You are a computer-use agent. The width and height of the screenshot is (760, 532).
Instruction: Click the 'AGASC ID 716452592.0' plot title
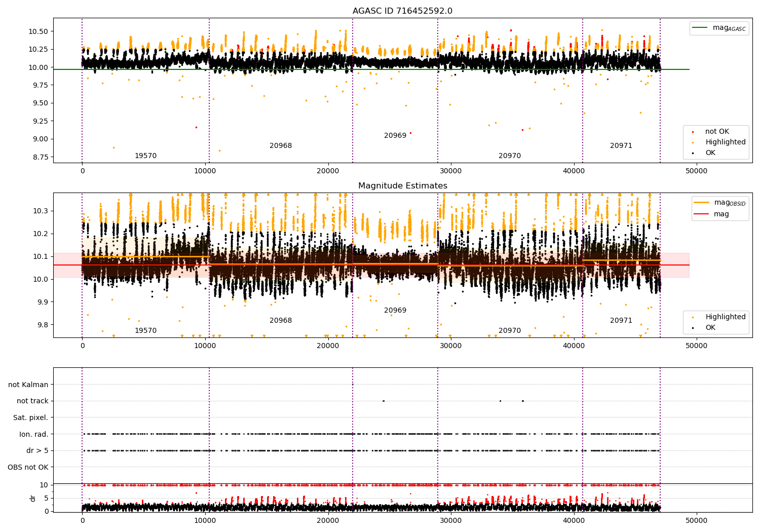[x=402, y=11]
